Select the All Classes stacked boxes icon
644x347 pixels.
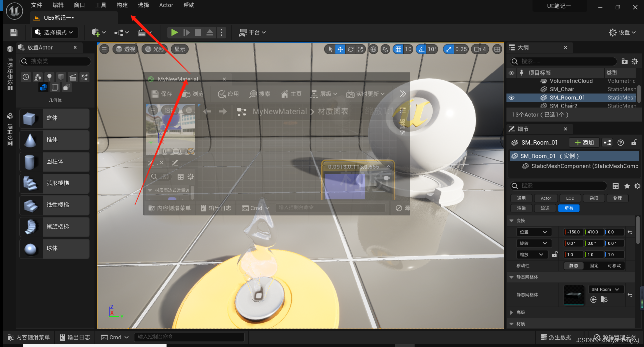point(67,88)
